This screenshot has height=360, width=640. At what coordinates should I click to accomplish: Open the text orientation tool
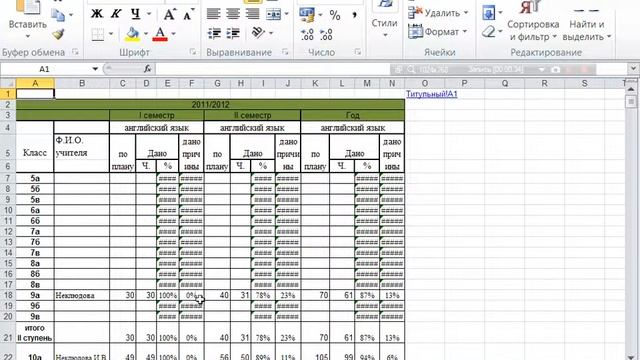click(x=258, y=33)
